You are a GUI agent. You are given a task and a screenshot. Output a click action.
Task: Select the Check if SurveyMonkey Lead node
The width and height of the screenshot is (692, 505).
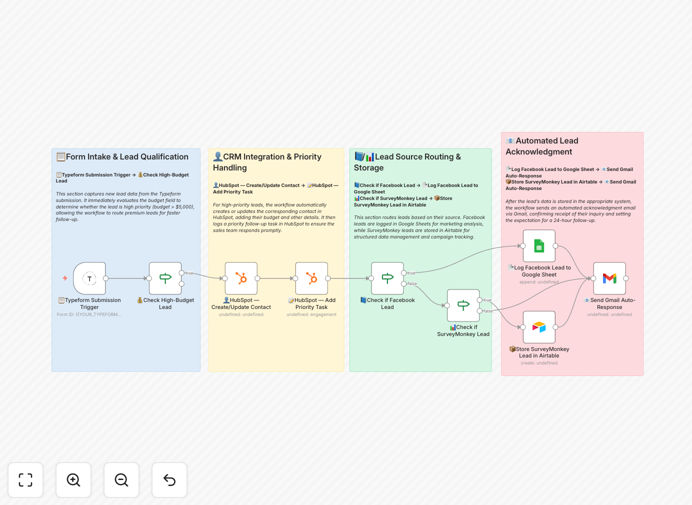click(x=463, y=305)
